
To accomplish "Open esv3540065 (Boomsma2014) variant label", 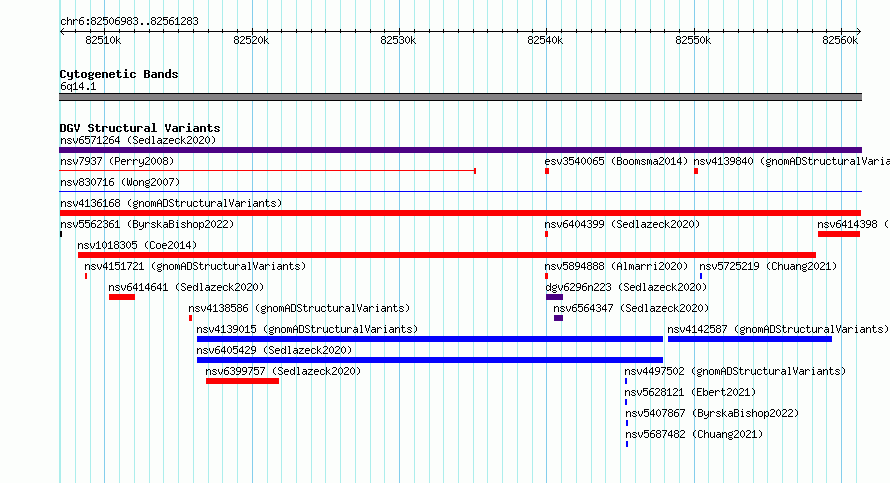I will pyautogui.click(x=616, y=161).
